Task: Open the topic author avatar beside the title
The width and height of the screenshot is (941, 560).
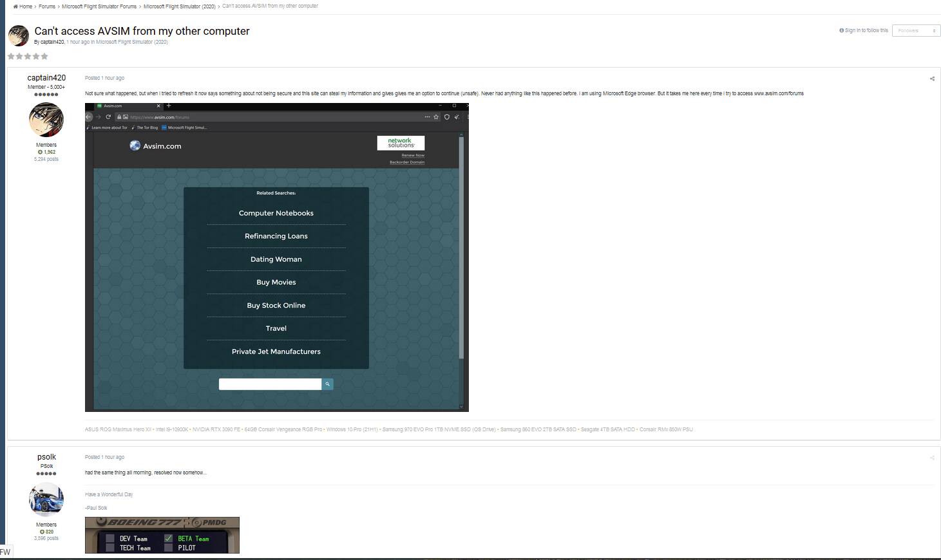Action: 19,35
